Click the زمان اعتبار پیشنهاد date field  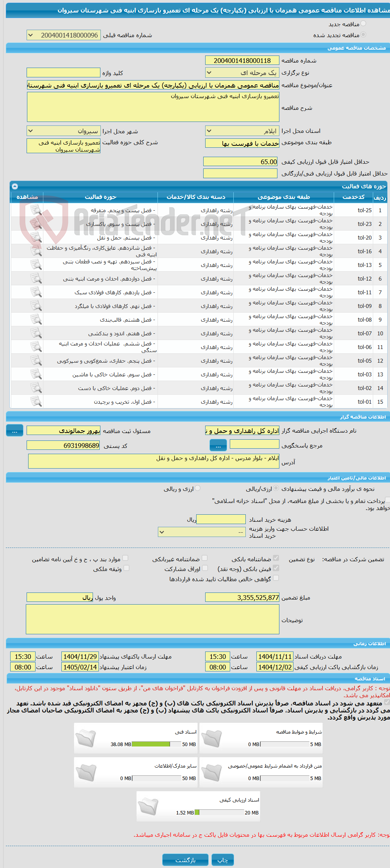[x=80, y=667]
